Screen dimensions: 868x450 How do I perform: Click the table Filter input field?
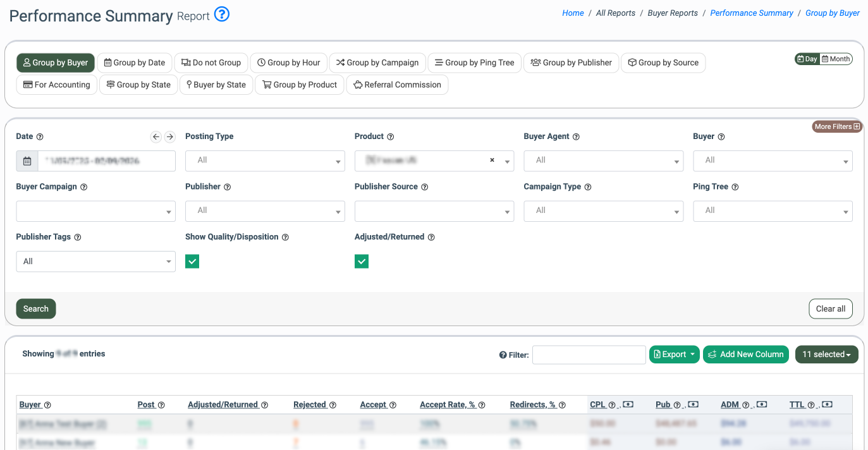589,355
